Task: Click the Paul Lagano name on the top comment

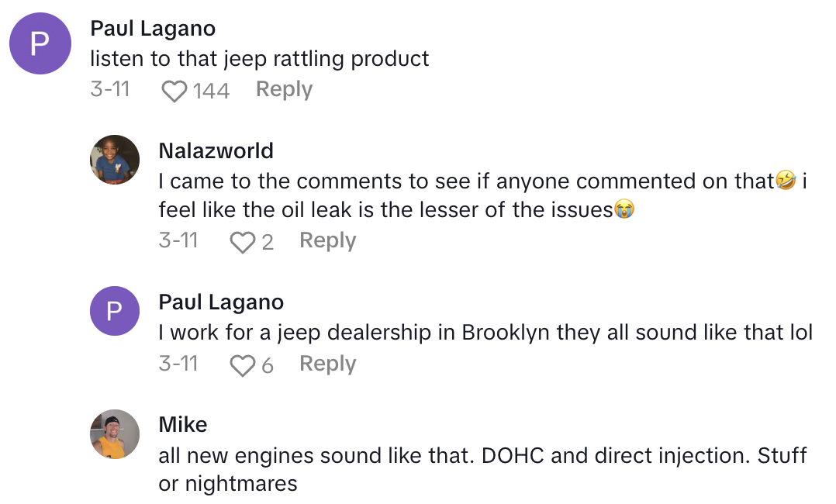Action: [x=153, y=29]
